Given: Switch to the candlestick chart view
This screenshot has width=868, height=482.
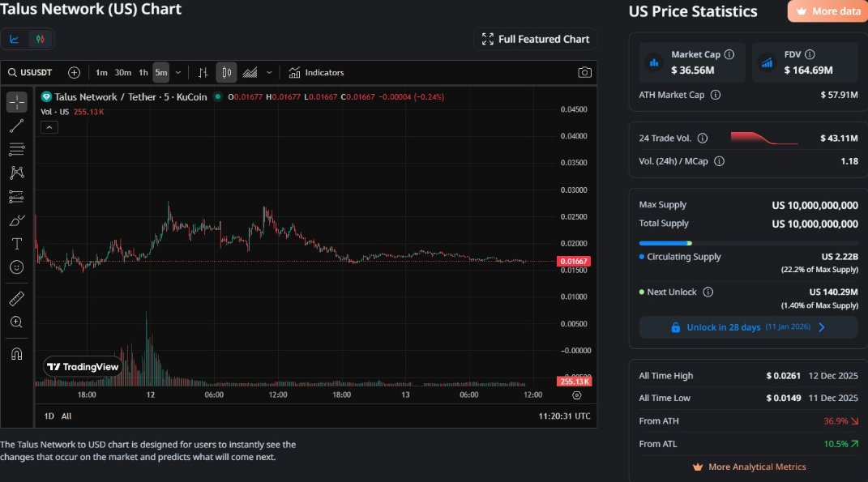Looking at the screenshot, I should (40, 39).
